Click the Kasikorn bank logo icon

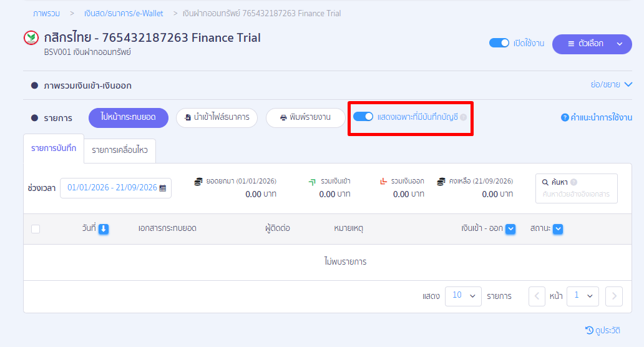(x=31, y=38)
